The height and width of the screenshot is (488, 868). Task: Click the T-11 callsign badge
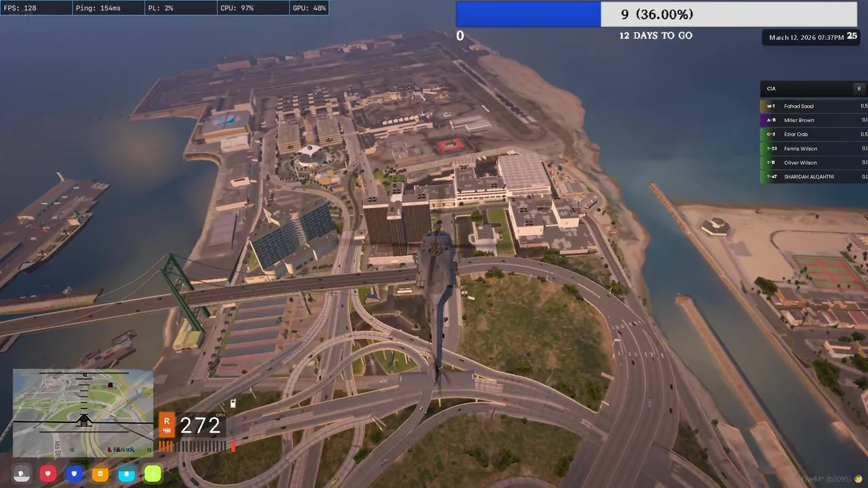pyautogui.click(x=770, y=163)
